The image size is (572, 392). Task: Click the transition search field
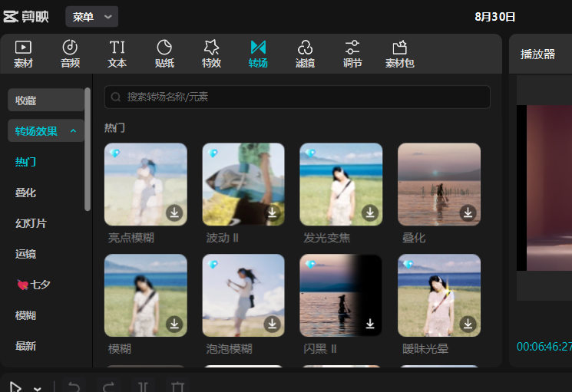coord(297,97)
